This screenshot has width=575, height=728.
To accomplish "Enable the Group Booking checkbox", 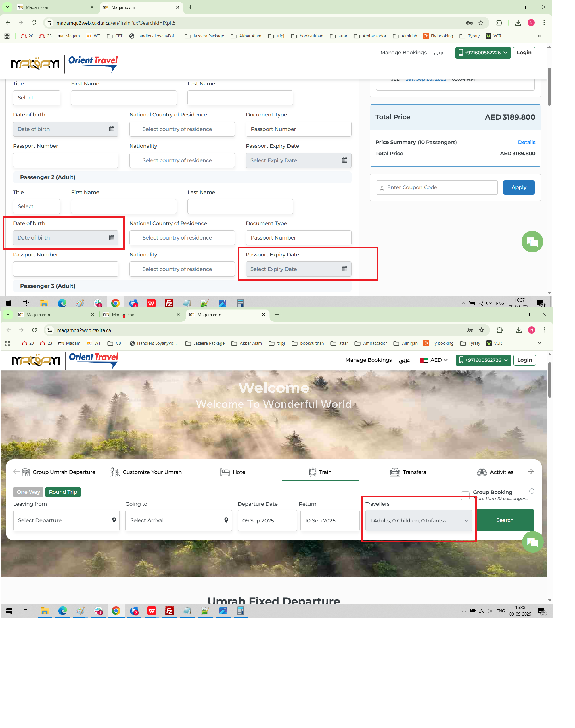I will click(x=465, y=495).
